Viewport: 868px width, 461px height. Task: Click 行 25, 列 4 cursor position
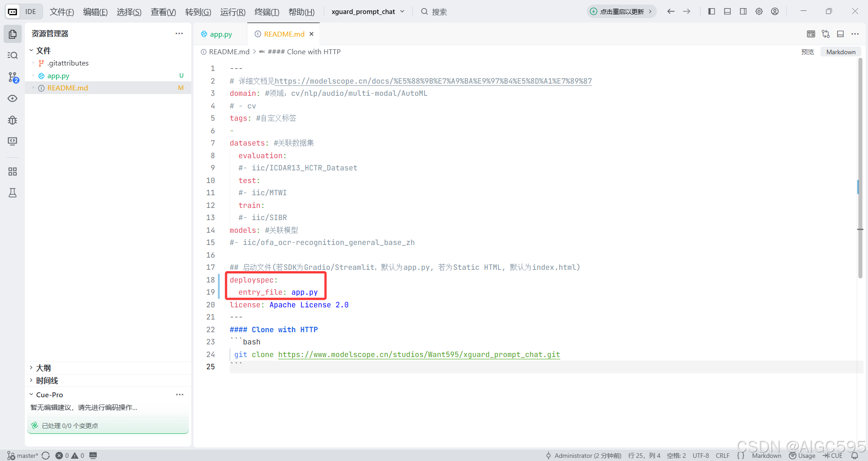[x=644, y=456]
